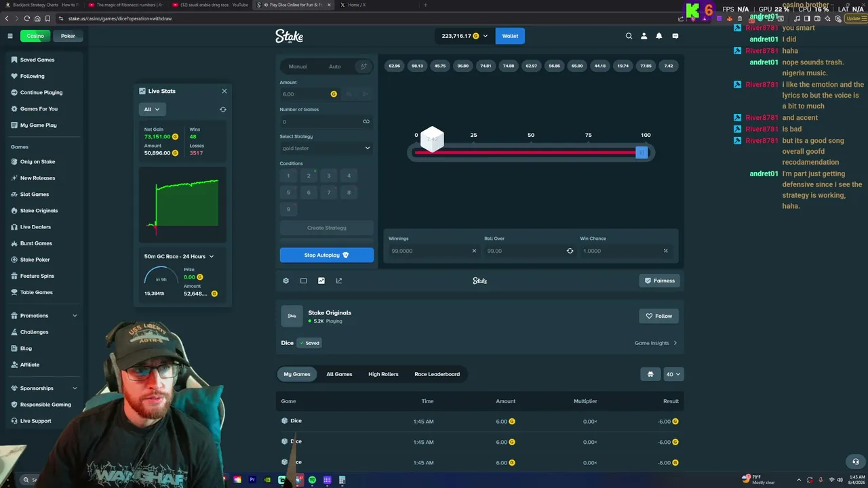Select condition 2 block
868x488 pixels.
309,176
